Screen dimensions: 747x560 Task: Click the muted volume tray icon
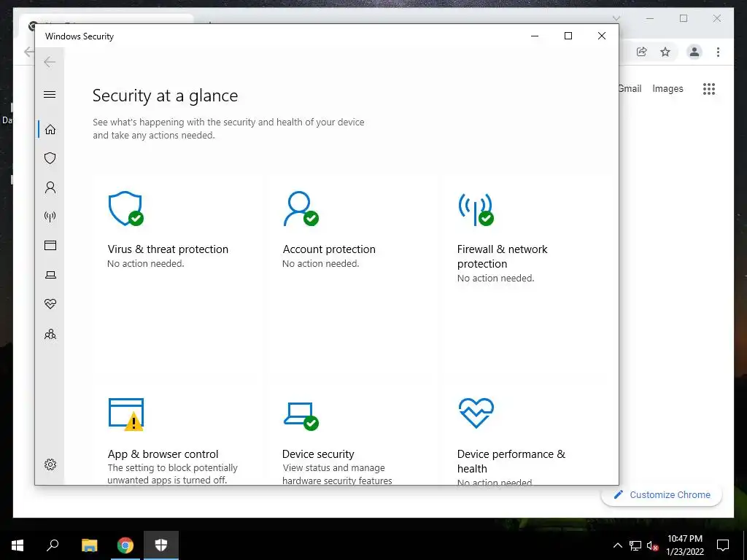pos(653,545)
